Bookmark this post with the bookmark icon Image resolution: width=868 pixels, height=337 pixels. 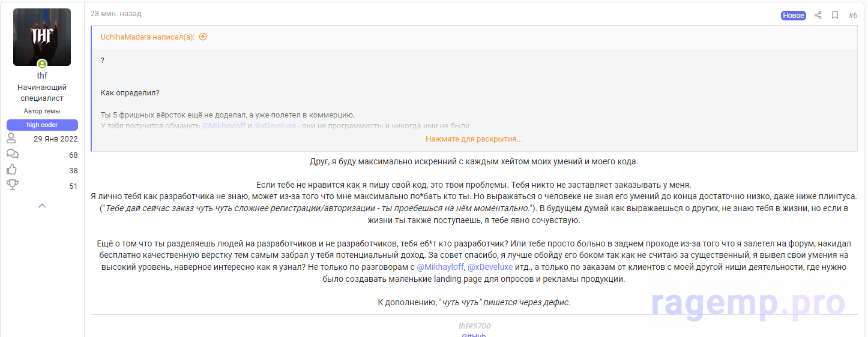coord(835,16)
